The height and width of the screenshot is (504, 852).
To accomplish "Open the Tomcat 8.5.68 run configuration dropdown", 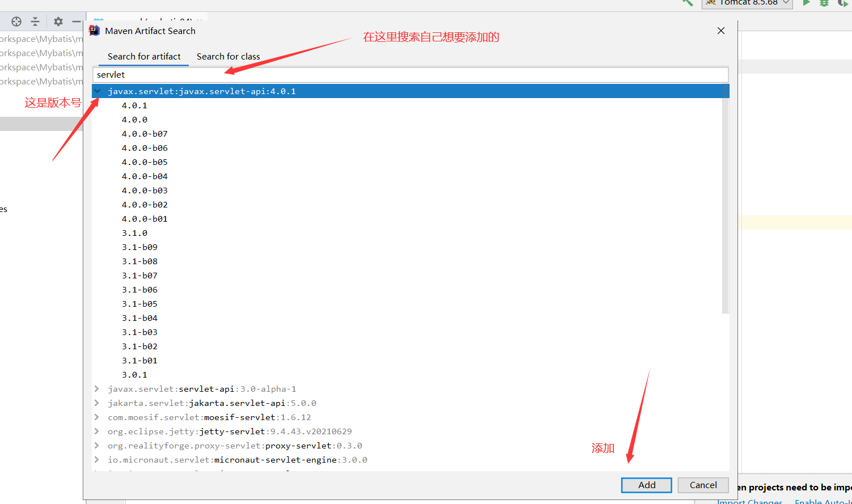I will click(x=747, y=3).
